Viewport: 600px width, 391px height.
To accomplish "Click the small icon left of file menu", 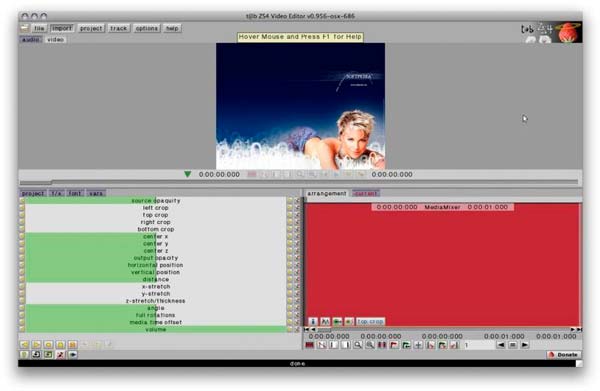I will click(x=25, y=28).
